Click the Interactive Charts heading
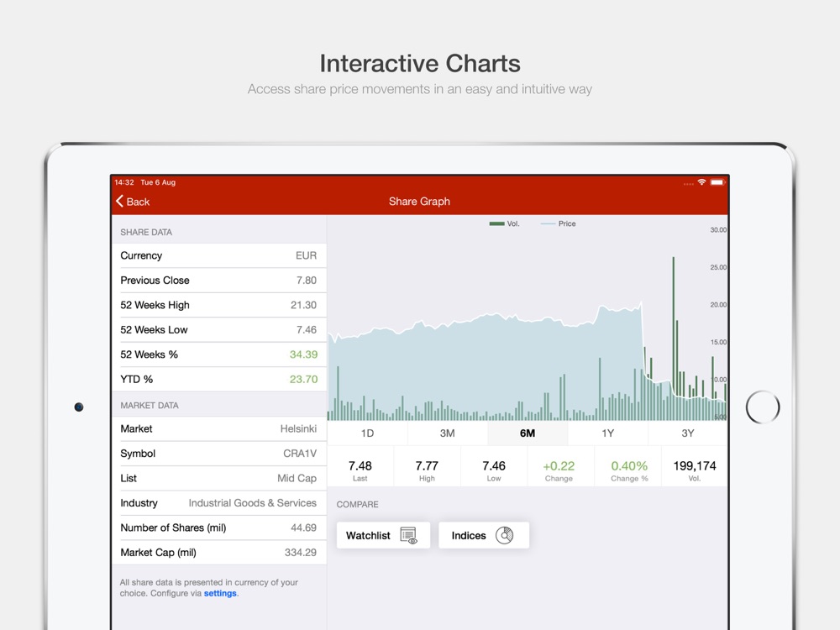The width and height of the screenshot is (840, 630). pyautogui.click(x=420, y=64)
